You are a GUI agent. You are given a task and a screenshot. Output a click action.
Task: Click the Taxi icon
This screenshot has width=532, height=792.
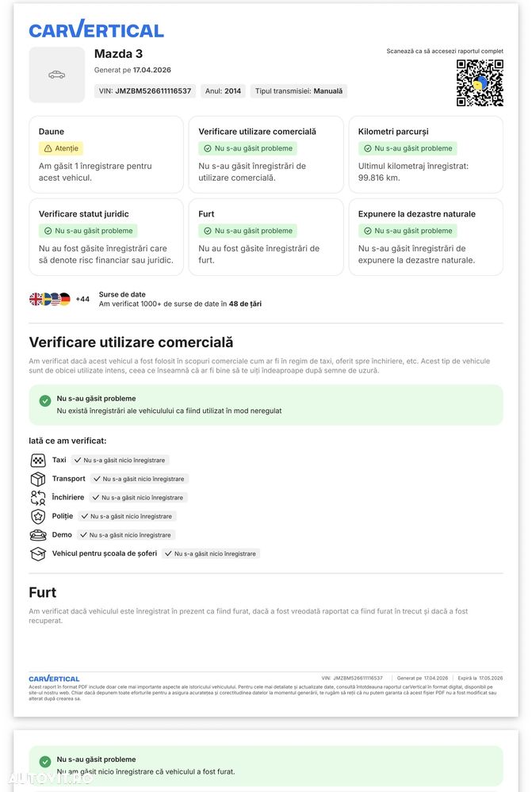[x=38, y=460]
